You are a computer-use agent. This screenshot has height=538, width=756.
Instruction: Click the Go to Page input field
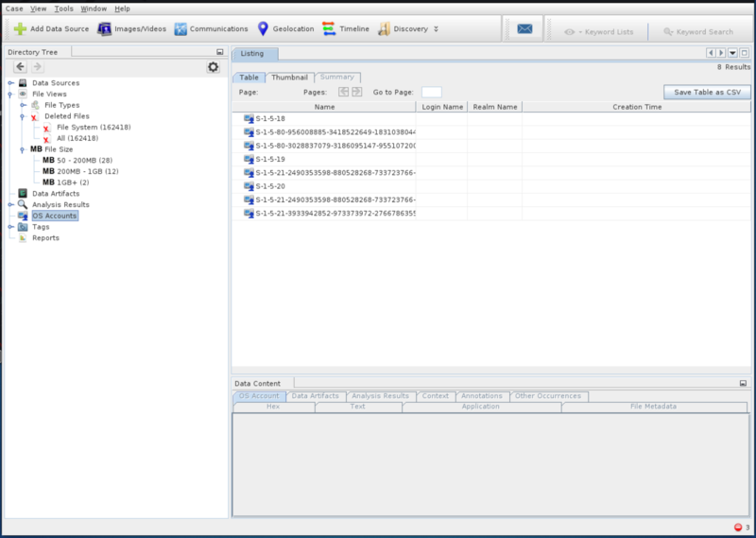click(431, 92)
